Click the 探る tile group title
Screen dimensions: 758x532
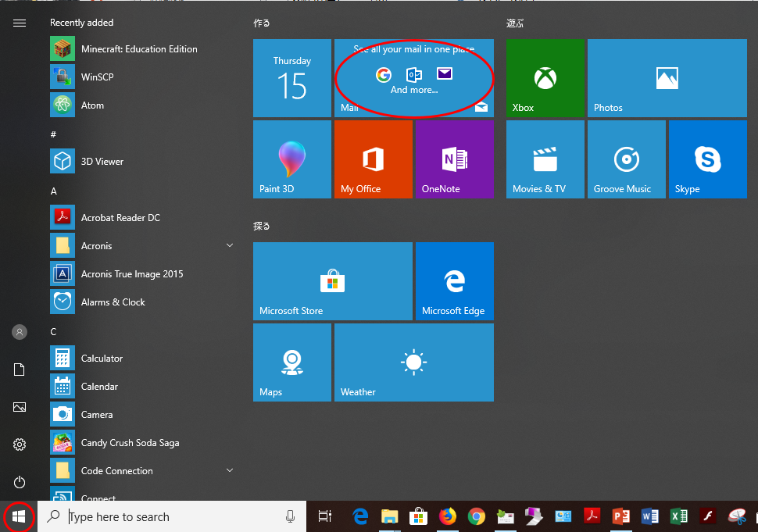click(x=262, y=226)
